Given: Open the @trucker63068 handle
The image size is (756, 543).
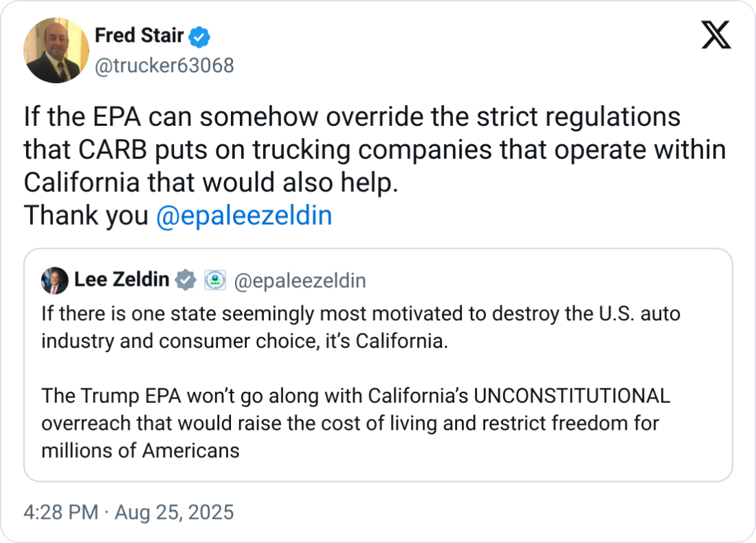Looking at the screenshot, I should pos(164,65).
